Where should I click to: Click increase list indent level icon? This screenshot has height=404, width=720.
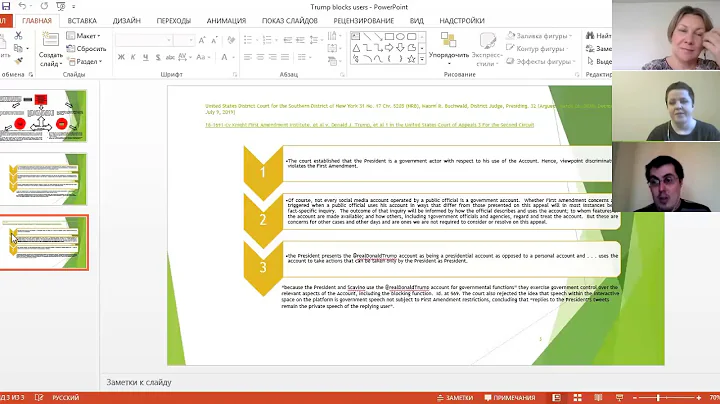pyautogui.click(x=300, y=40)
